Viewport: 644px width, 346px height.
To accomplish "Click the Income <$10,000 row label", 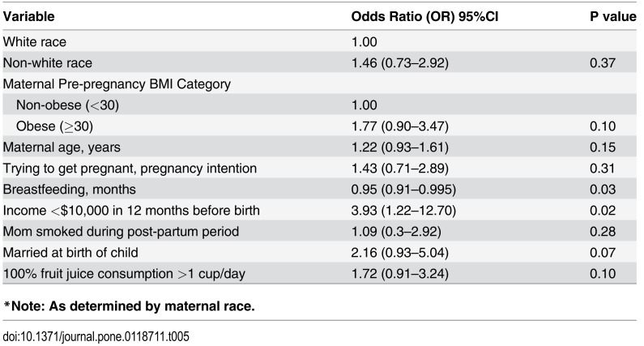I will (x=131, y=211).
